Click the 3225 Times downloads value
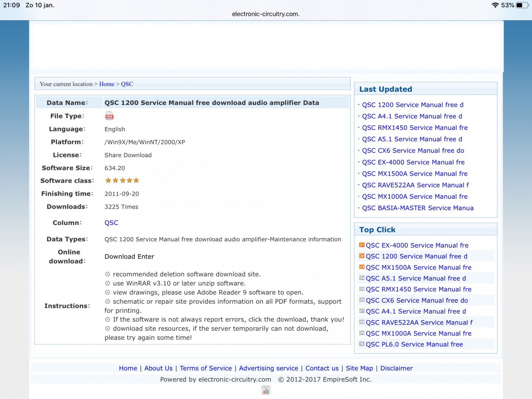This screenshot has height=399, width=532. (x=121, y=207)
